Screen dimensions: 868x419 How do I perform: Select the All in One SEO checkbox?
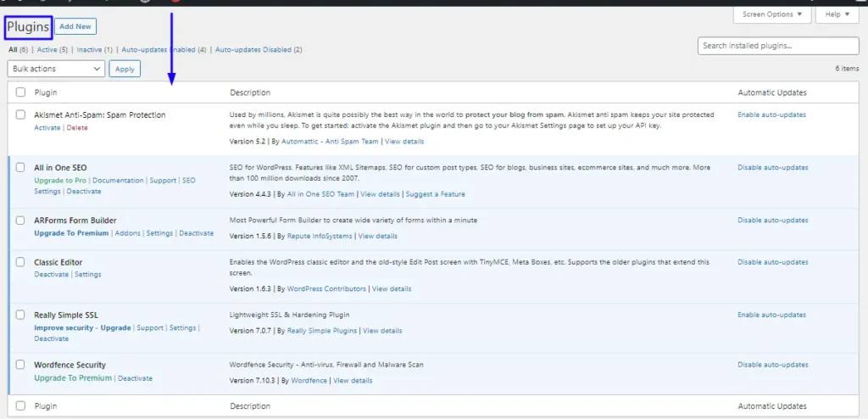20,167
